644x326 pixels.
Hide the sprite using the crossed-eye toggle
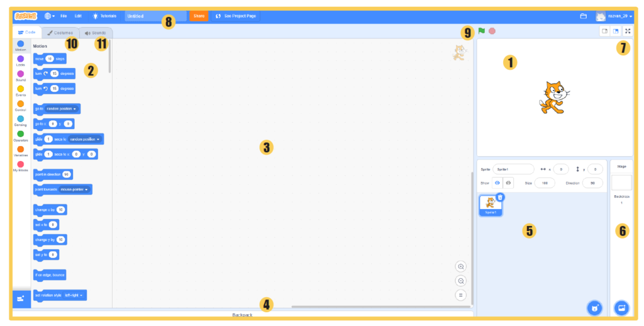(x=509, y=183)
